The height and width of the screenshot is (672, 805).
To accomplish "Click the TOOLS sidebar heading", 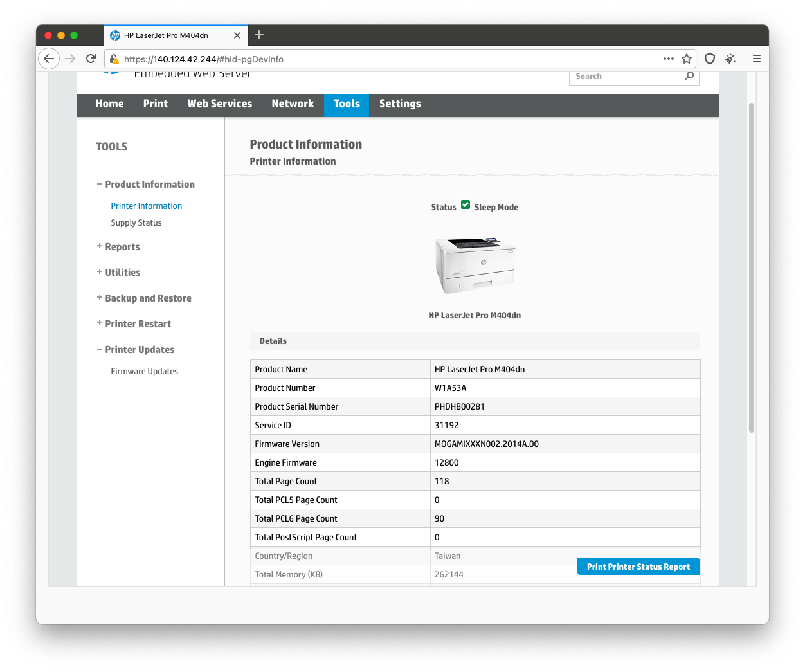I will tap(112, 147).
